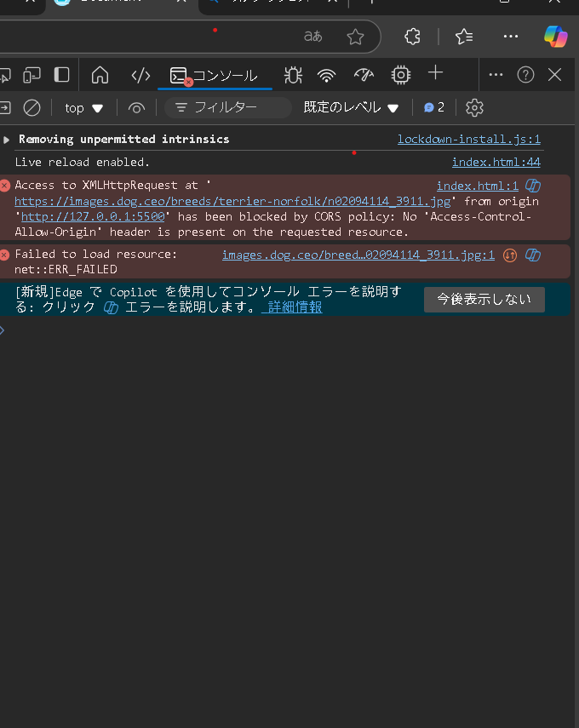Open the Extensions puzzle icon
Image resolution: width=579 pixels, height=728 pixels.
pyautogui.click(x=412, y=37)
